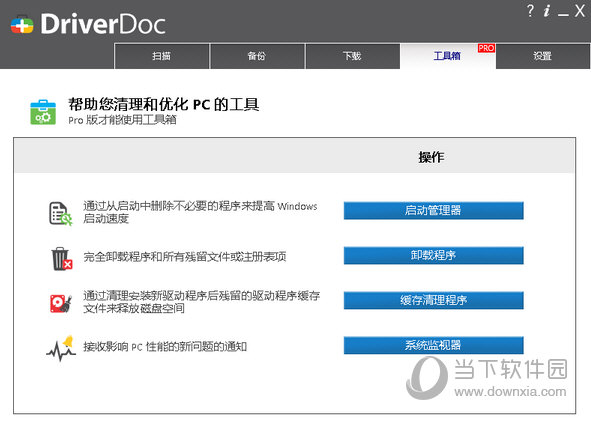The height and width of the screenshot is (421, 591).
Task: Select the 工具箱 (Toolbox) tab
Action: click(447, 56)
